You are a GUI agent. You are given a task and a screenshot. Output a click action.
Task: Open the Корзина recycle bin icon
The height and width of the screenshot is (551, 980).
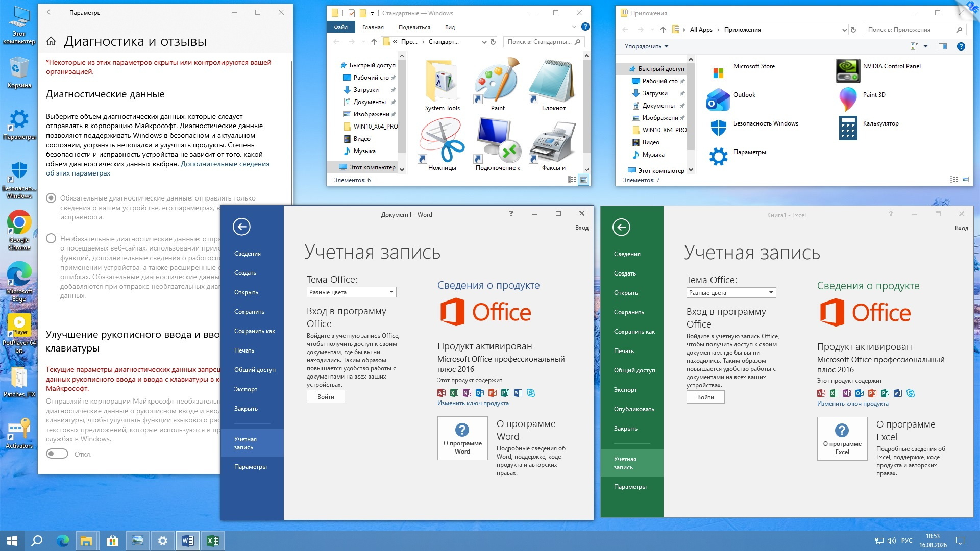coord(19,72)
